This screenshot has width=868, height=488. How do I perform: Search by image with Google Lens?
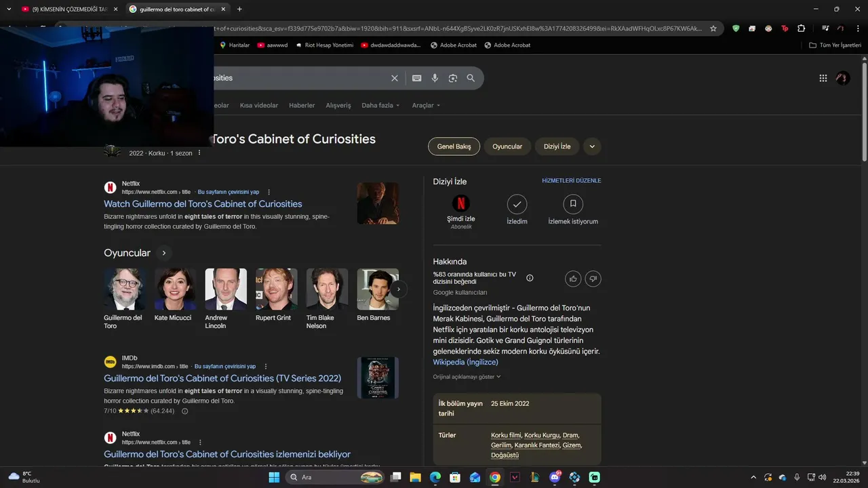tap(453, 78)
